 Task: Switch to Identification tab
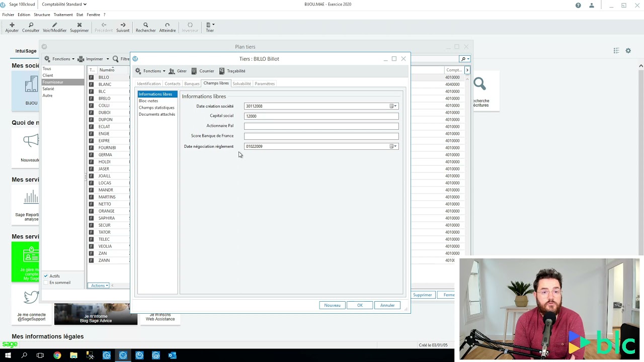148,83
